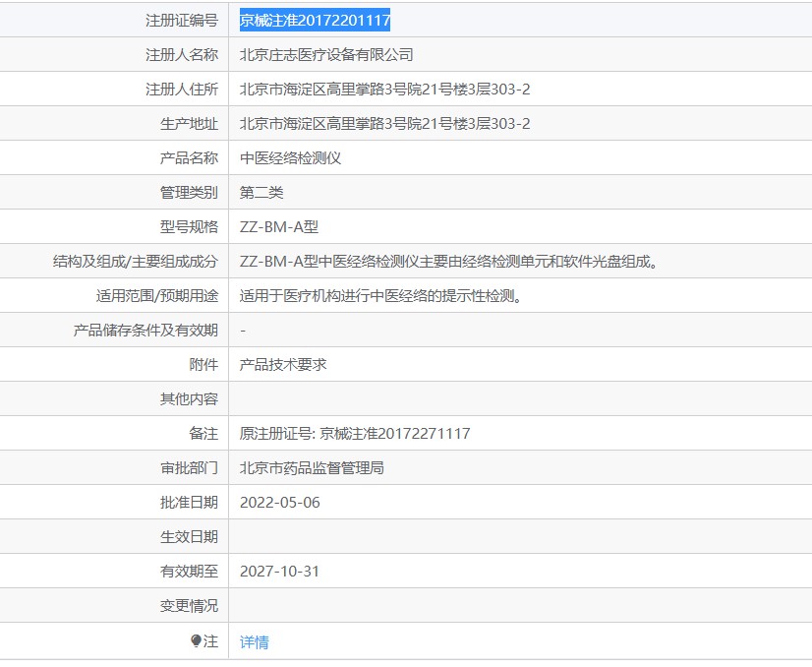812x667 pixels.
Task: Click the address value in 生产地址 row
Action: [x=384, y=123]
